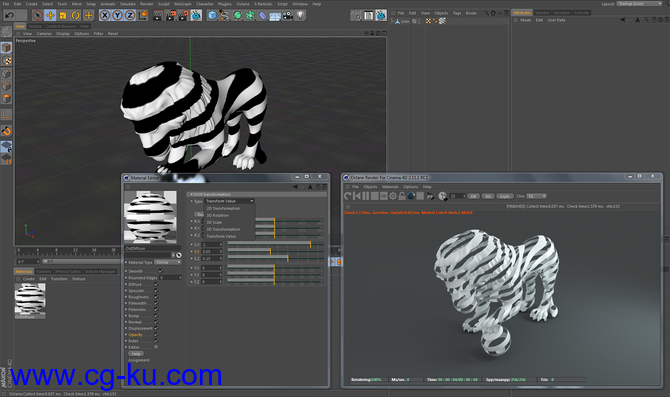Click the Enable Axis L-shaped icon
Viewport: 670px width, 397px height.
tap(6, 115)
